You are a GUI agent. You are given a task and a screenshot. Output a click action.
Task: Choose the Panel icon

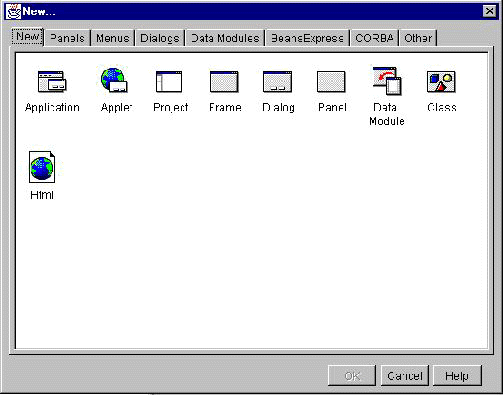point(331,82)
